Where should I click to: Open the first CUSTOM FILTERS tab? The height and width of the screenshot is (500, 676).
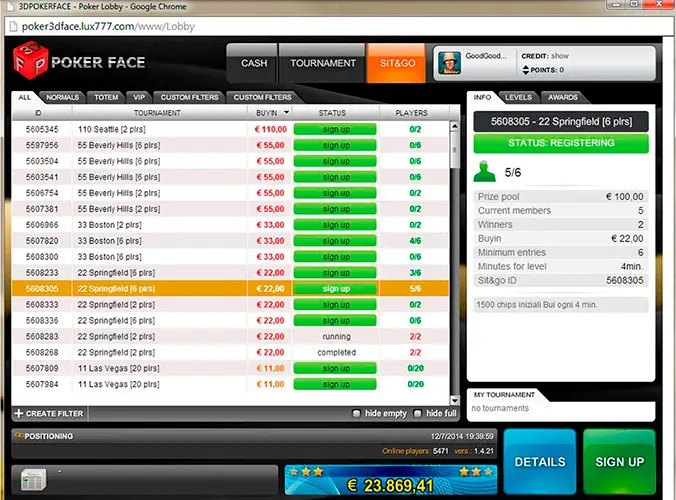click(x=189, y=97)
